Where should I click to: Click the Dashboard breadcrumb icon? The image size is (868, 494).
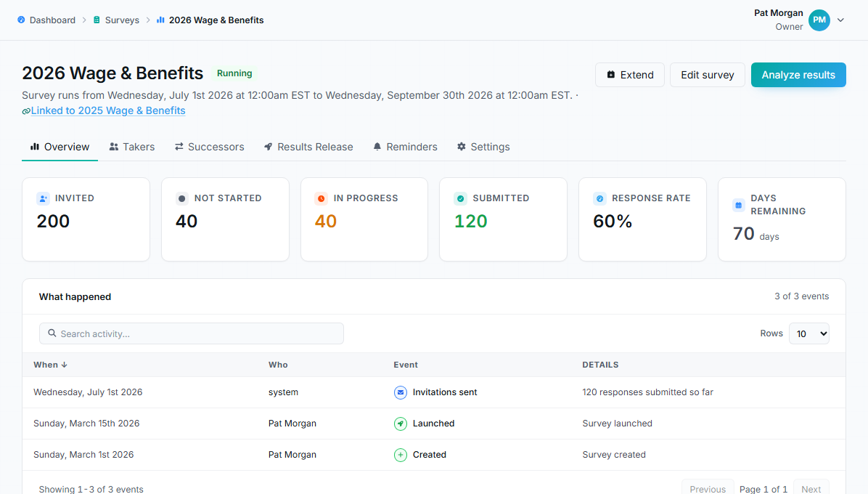pyautogui.click(x=21, y=20)
